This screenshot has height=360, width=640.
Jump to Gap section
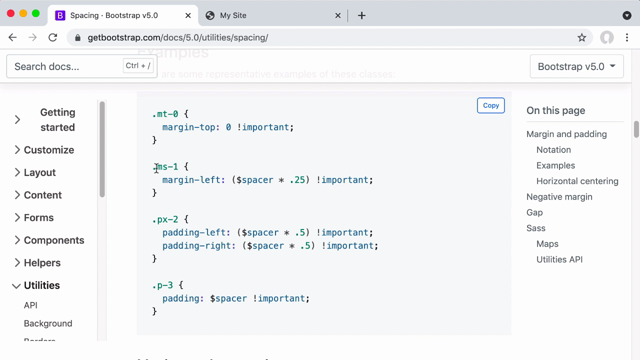coord(534,212)
